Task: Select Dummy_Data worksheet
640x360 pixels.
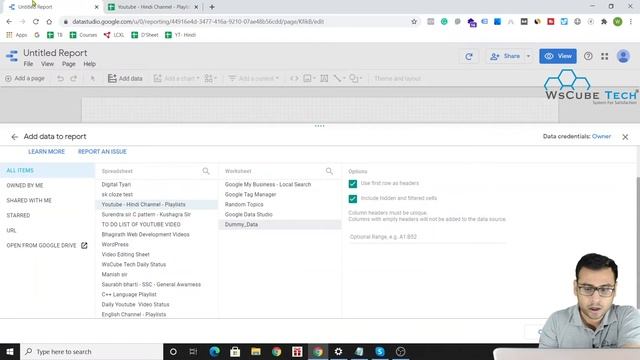Action: coord(280,224)
